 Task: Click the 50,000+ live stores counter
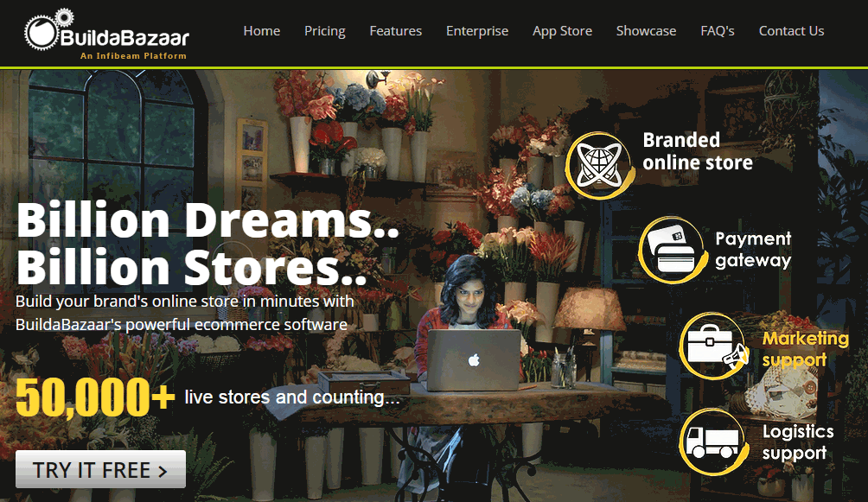point(207,397)
